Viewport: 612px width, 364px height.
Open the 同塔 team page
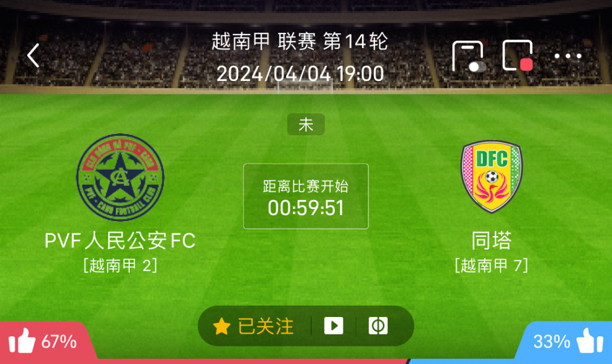pyautogui.click(x=491, y=240)
